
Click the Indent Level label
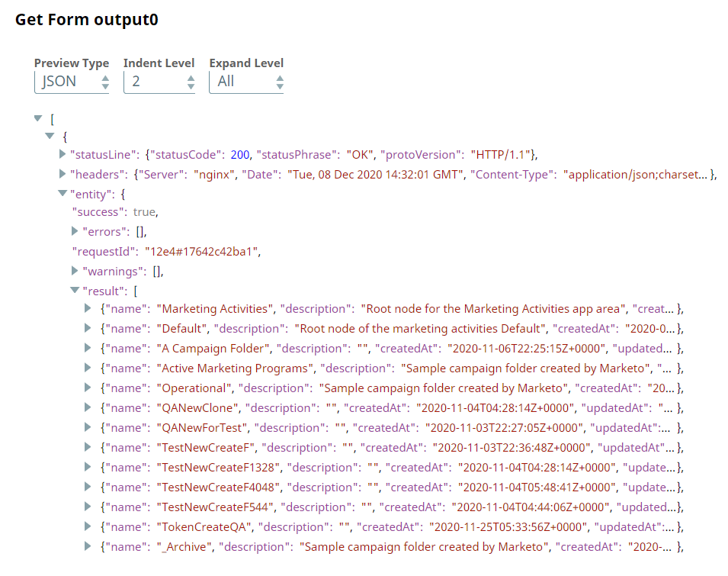[x=159, y=63]
